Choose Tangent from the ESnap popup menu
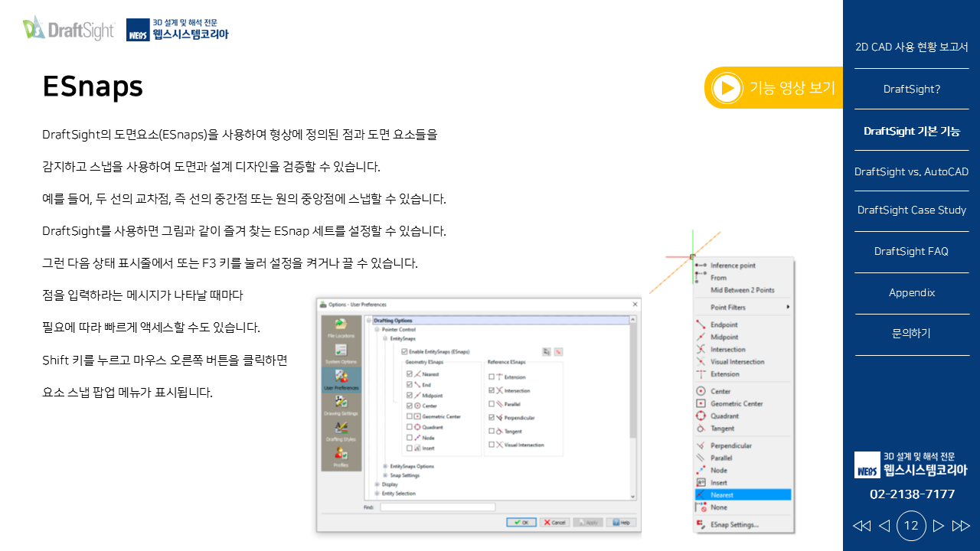Screen dimensions: 980x551 pyautogui.click(x=743, y=428)
